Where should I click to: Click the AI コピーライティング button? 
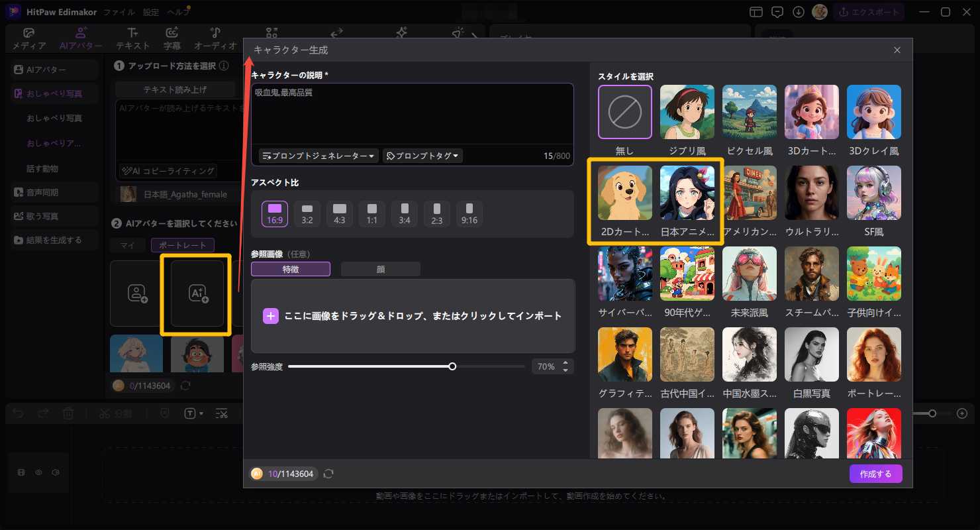coord(168,171)
